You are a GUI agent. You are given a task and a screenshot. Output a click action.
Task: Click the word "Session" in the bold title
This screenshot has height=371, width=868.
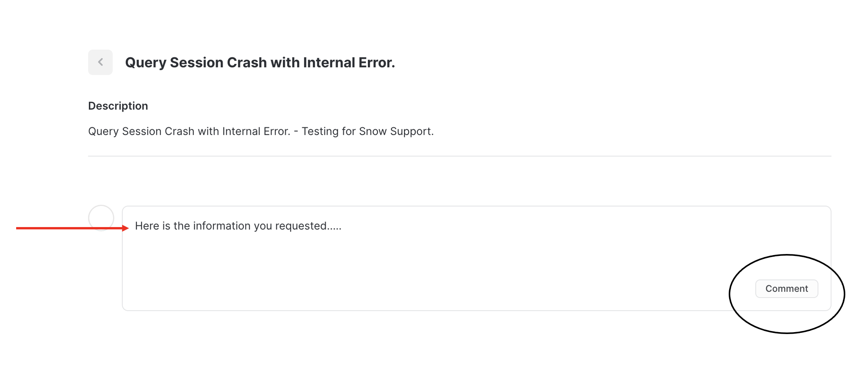(196, 62)
